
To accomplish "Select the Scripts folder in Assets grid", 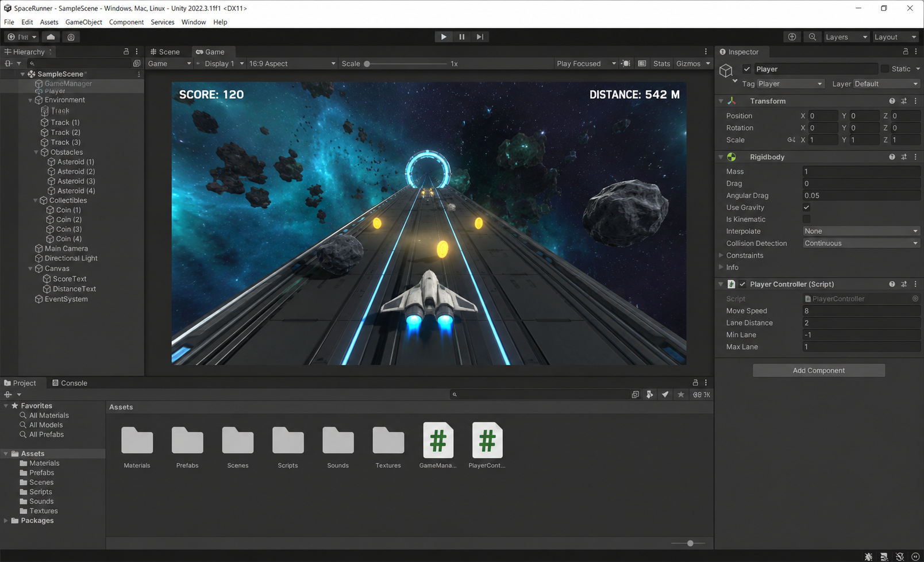I will point(288,448).
